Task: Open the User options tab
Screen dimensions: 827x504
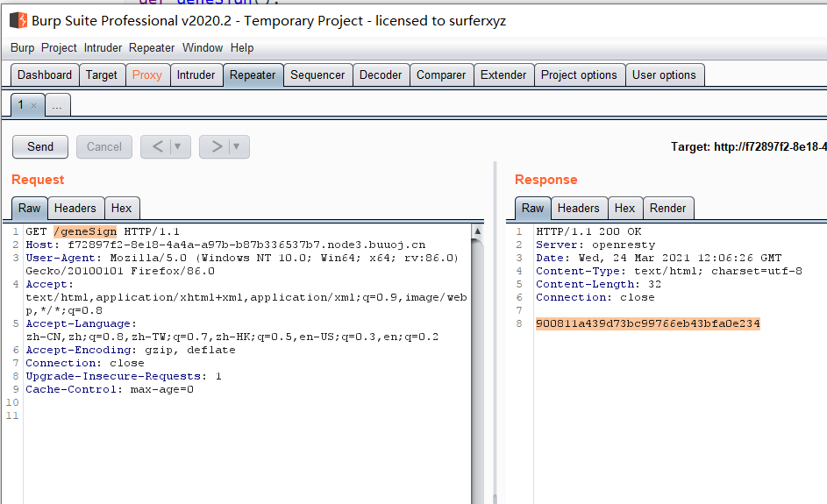Action: 664,75
